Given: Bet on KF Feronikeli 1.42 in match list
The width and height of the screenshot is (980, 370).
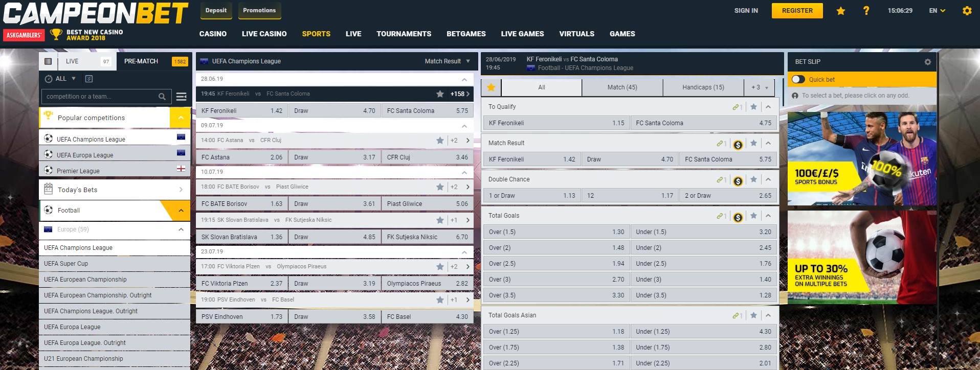Looking at the screenshot, I should [x=241, y=110].
